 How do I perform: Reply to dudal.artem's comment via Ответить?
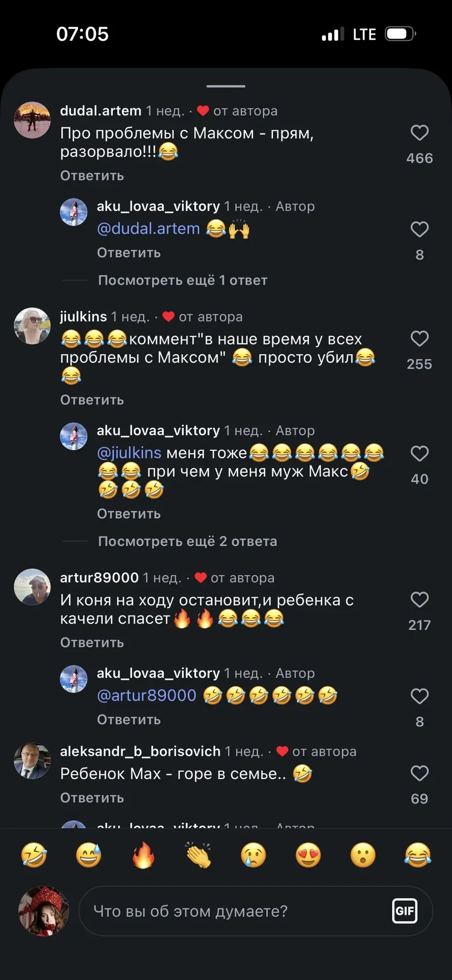pyautogui.click(x=92, y=176)
